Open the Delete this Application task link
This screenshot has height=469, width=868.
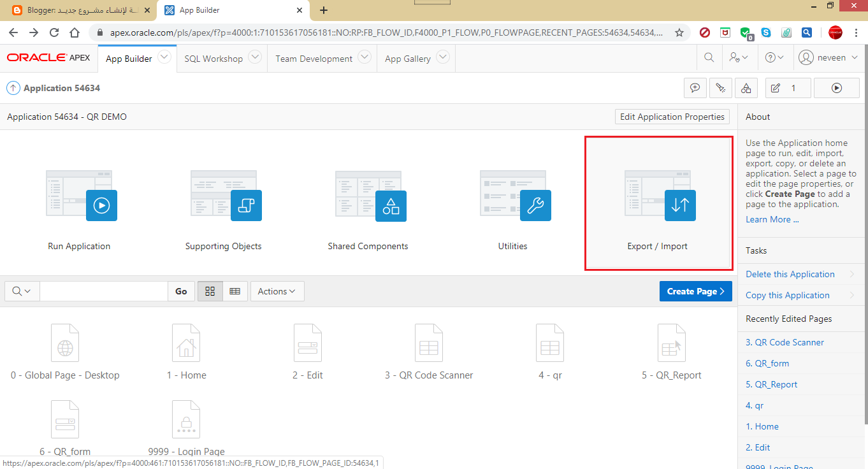pos(790,274)
